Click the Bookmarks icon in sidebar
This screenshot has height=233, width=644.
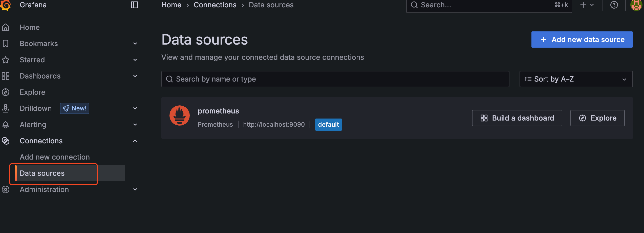(x=6, y=44)
